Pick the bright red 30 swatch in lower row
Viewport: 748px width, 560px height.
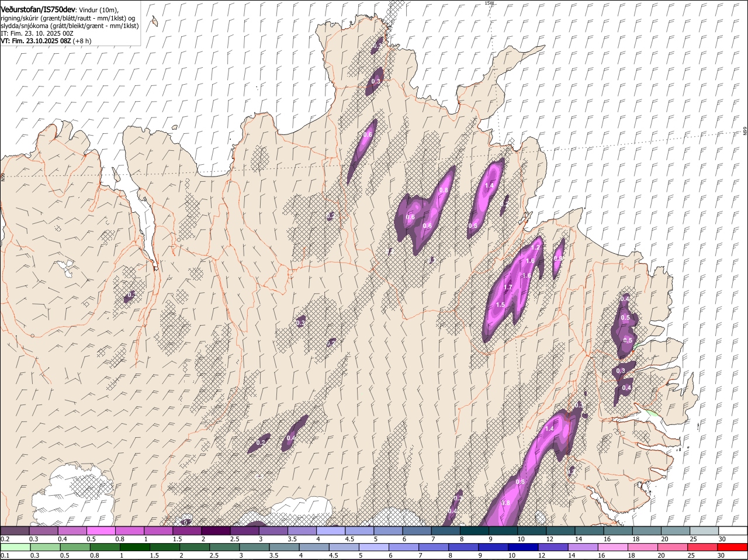point(732,547)
